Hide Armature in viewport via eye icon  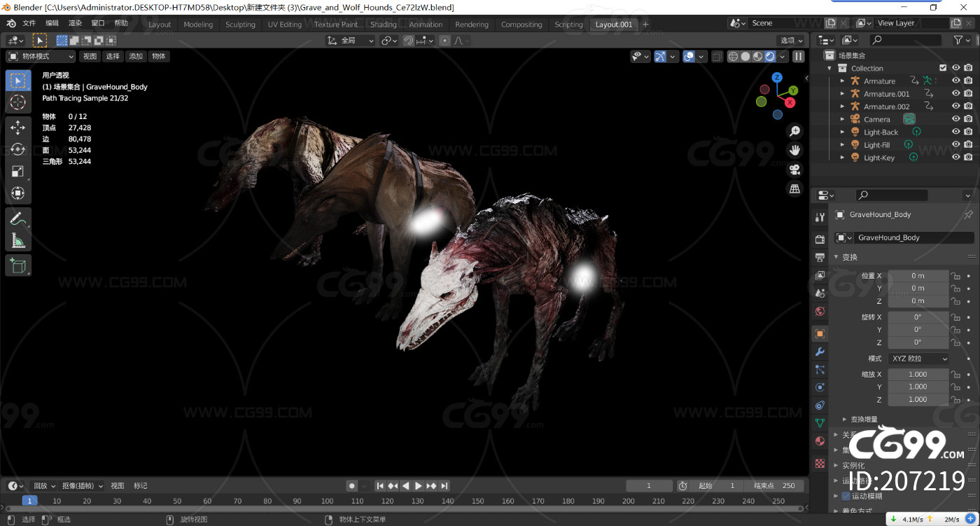click(x=955, y=81)
